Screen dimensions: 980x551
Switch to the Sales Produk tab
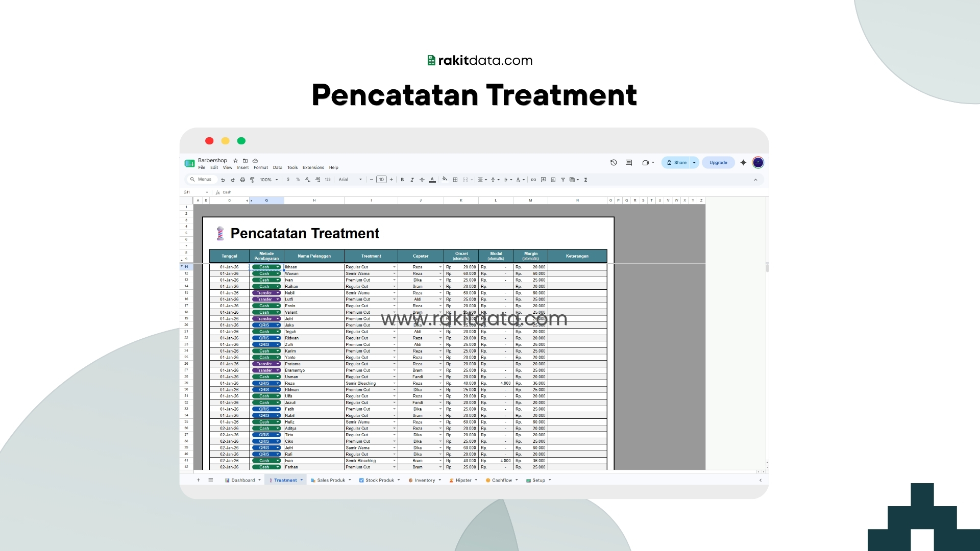[331, 480]
